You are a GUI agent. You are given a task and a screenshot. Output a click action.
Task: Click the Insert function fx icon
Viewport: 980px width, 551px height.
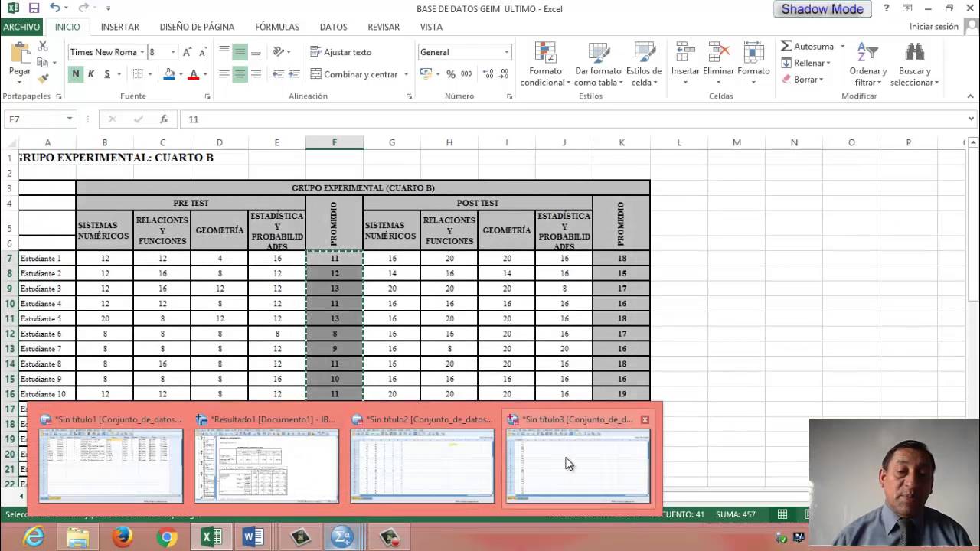pos(163,119)
